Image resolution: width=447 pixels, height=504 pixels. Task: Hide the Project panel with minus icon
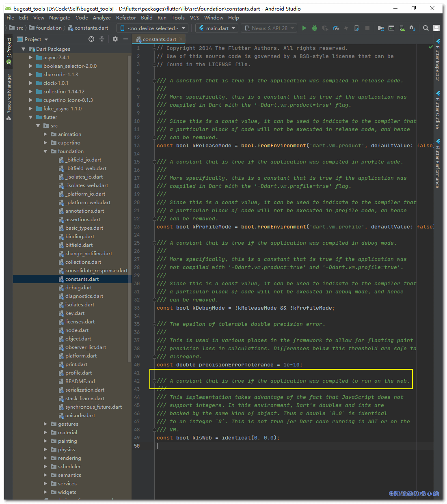tap(126, 39)
